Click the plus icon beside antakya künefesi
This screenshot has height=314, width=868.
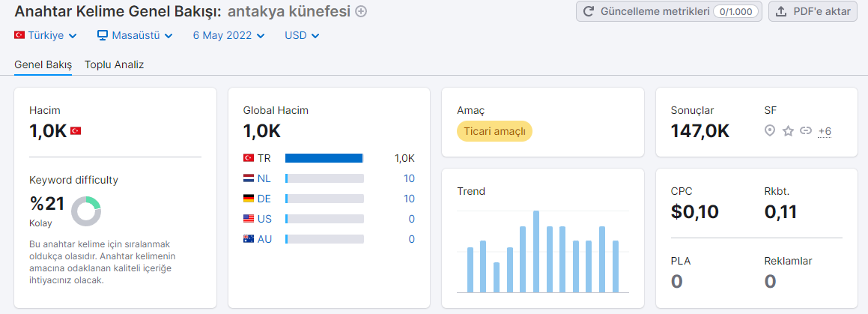pyautogui.click(x=361, y=11)
